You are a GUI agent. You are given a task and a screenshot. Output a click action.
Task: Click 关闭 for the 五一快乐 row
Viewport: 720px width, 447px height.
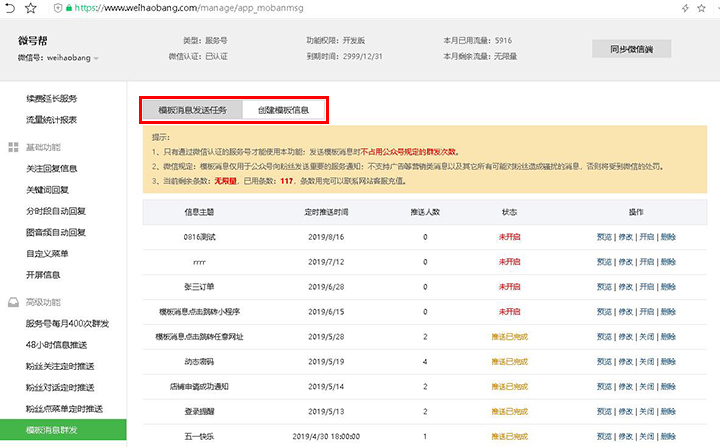point(647,436)
